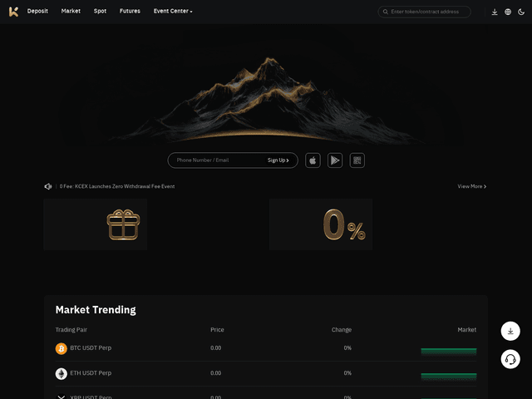Click the Sign Up button
This screenshot has height=399, width=532.
tap(278, 160)
